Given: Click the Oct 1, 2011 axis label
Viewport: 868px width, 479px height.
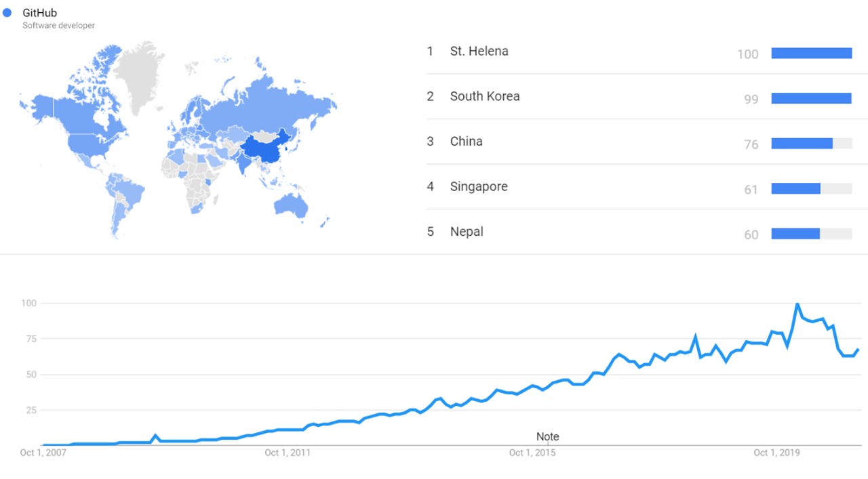Looking at the screenshot, I should (x=288, y=453).
